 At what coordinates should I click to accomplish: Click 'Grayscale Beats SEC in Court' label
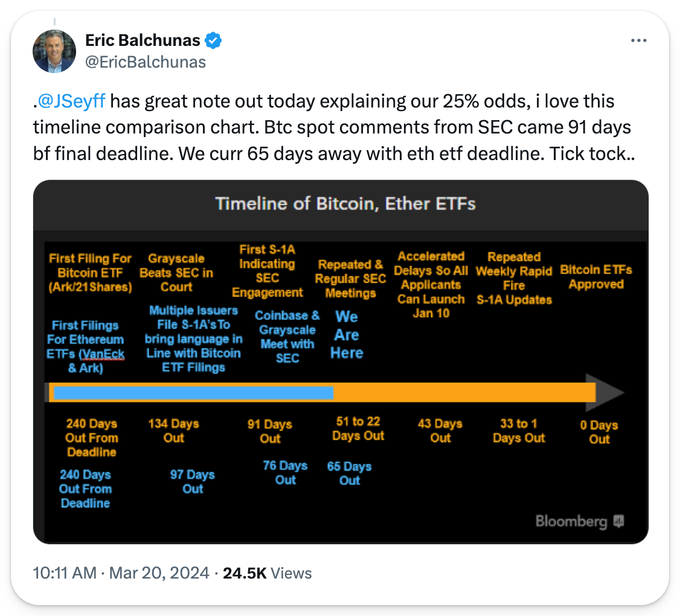[x=176, y=272]
